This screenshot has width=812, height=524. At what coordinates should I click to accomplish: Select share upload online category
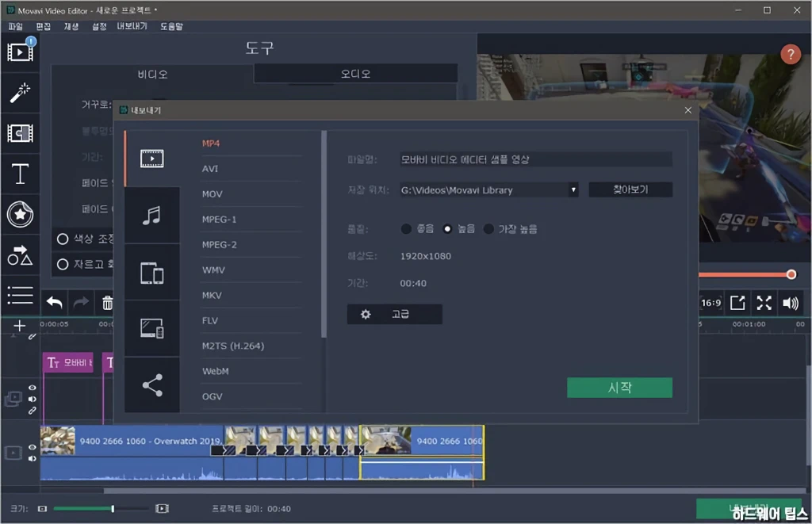pyautogui.click(x=151, y=384)
